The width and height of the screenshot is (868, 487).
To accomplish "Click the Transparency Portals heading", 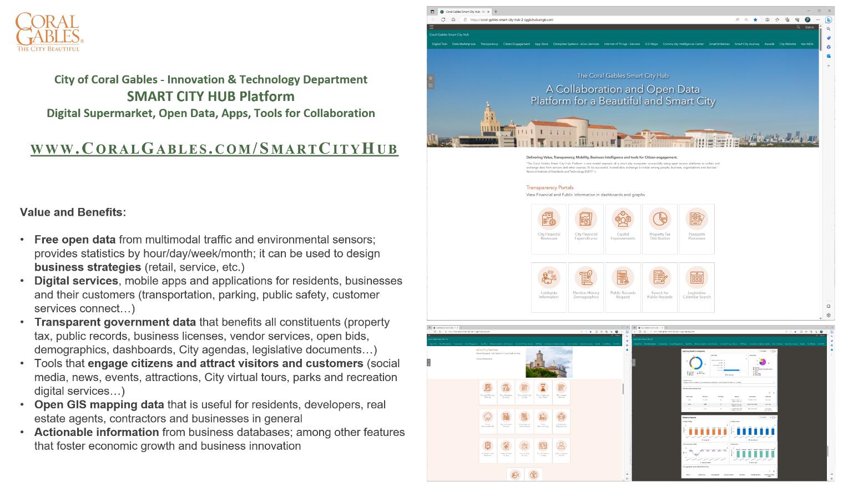I will click(550, 187).
